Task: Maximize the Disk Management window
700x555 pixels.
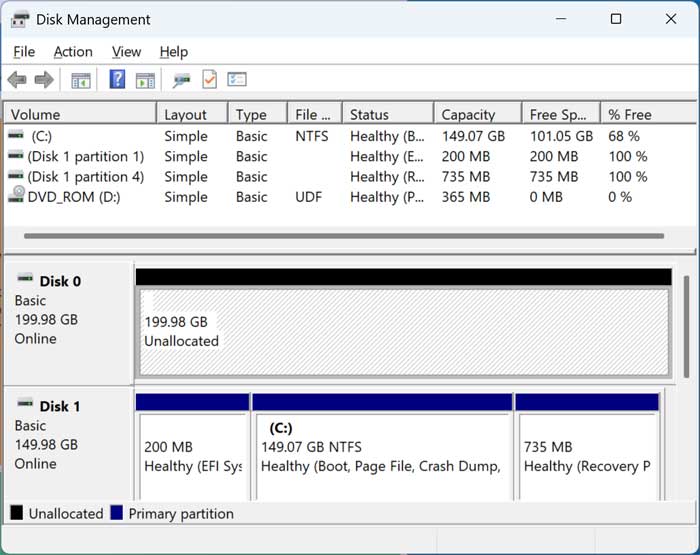Action: pyautogui.click(x=616, y=19)
